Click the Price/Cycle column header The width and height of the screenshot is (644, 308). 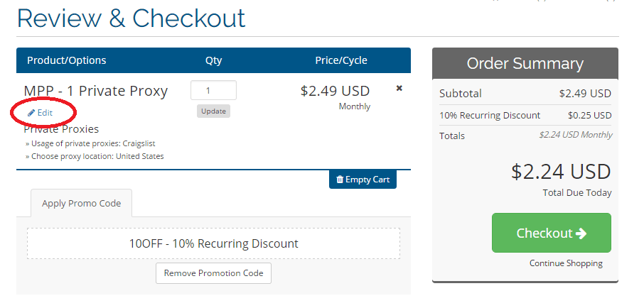coord(341,60)
